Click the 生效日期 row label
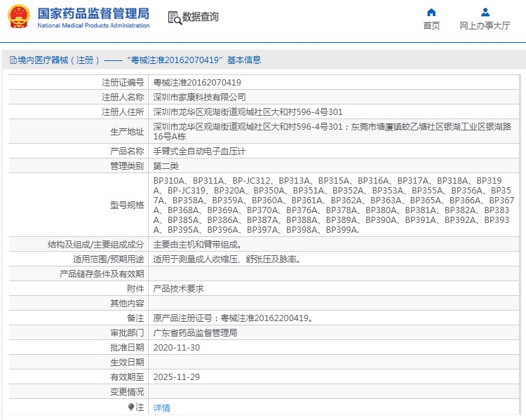This screenshot has width=526, height=420. coord(127,363)
